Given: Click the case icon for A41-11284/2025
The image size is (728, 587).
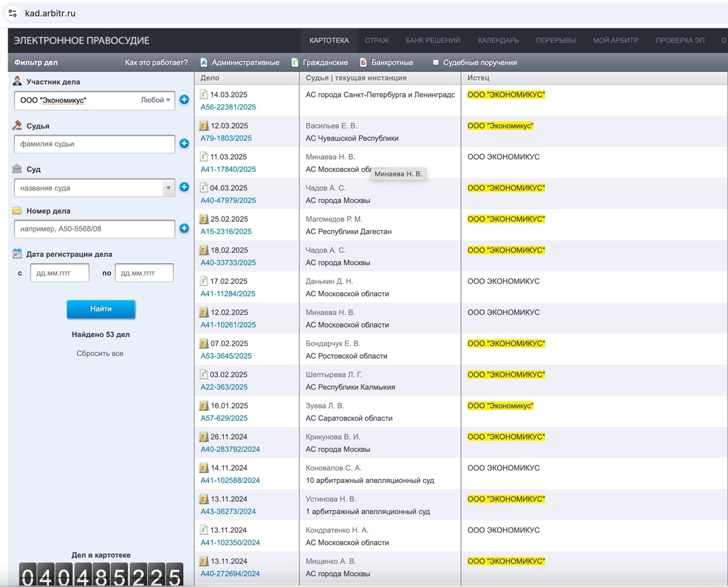Looking at the screenshot, I should coord(204,281).
